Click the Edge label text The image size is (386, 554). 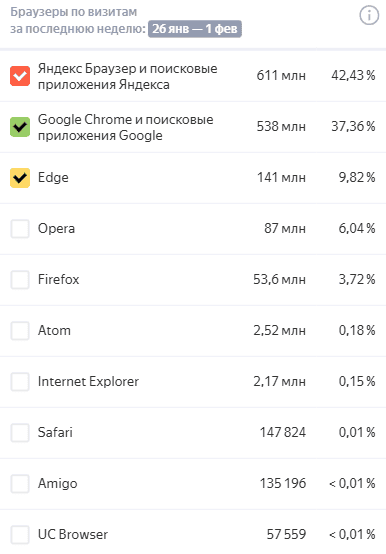[53, 177]
